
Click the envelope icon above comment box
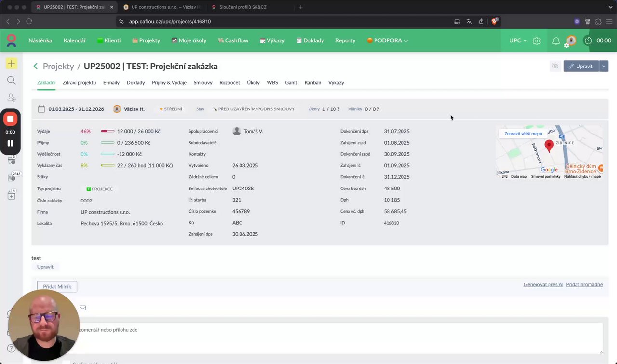tap(83, 308)
